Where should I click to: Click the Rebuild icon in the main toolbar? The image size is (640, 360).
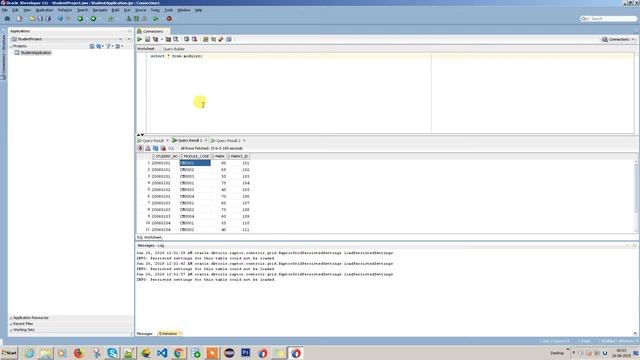136,18
